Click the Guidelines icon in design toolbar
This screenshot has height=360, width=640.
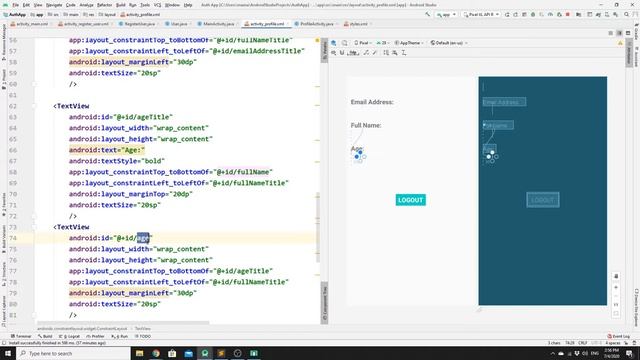(404, 53)
